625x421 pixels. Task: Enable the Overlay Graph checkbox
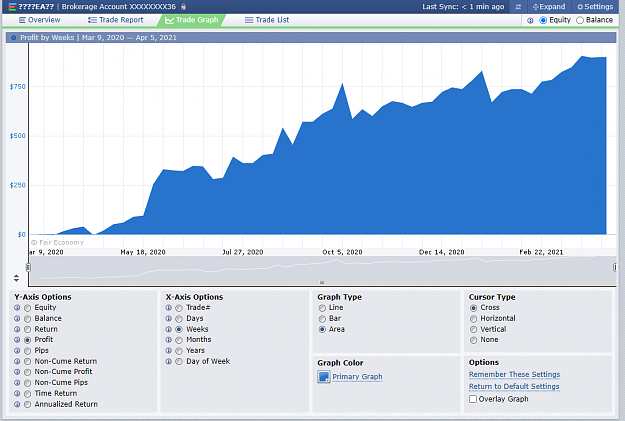[473, 399]
